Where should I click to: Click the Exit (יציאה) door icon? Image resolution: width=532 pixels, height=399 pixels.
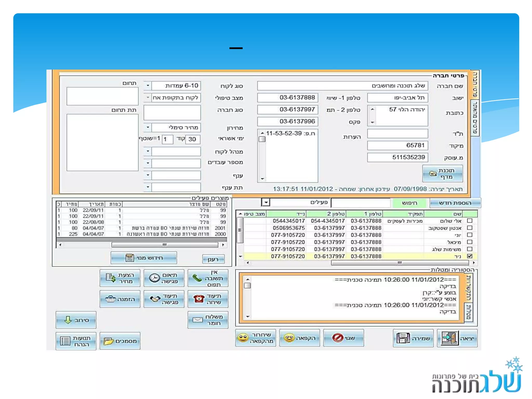click(449, 338)
